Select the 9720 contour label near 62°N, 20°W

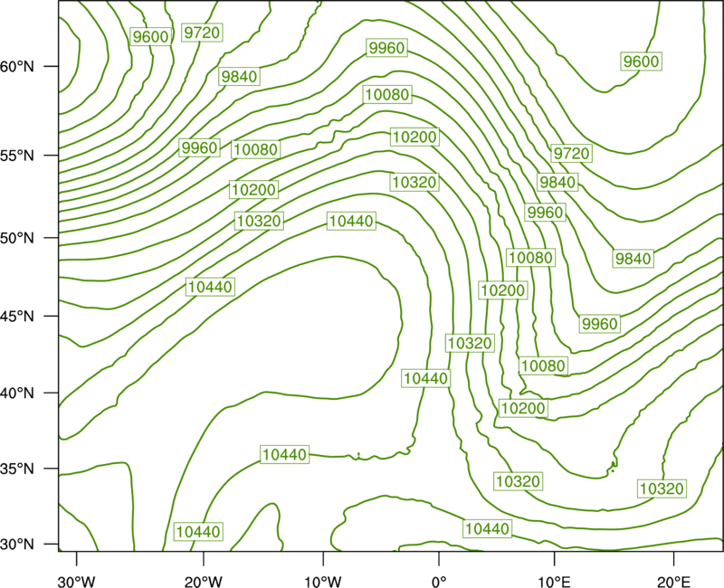pyautogui.click(x=202, y=33)
